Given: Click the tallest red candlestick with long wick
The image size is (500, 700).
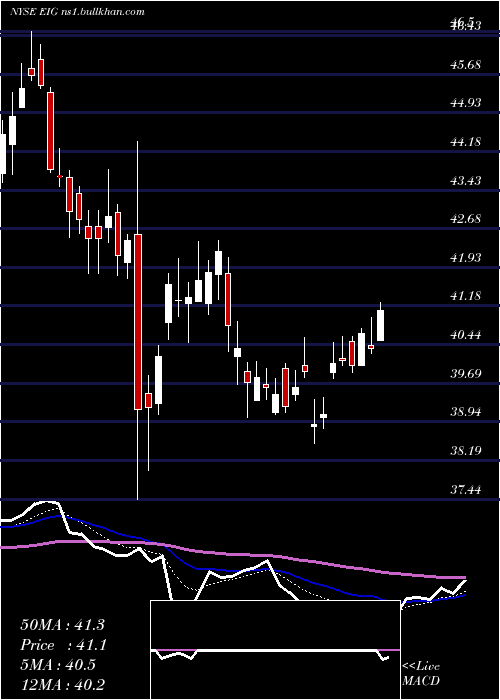Looking at the screenshot, I should click(x=138, y=321).
